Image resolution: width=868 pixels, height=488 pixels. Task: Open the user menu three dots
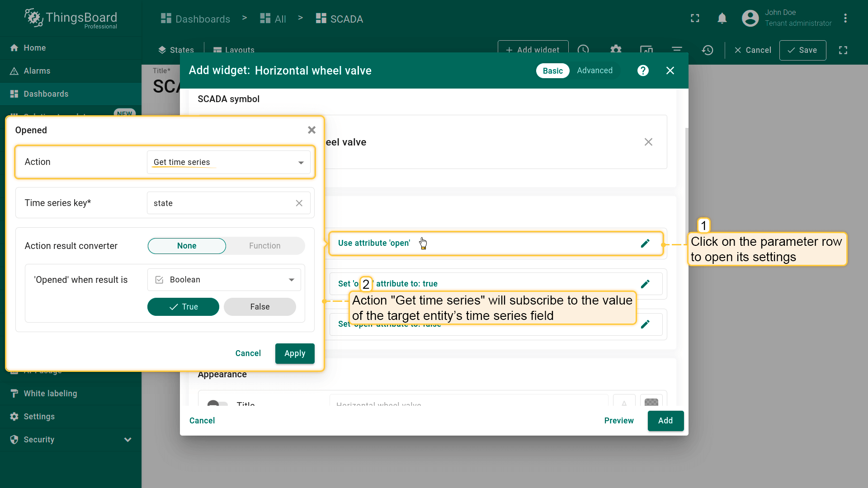pos(845,19)
